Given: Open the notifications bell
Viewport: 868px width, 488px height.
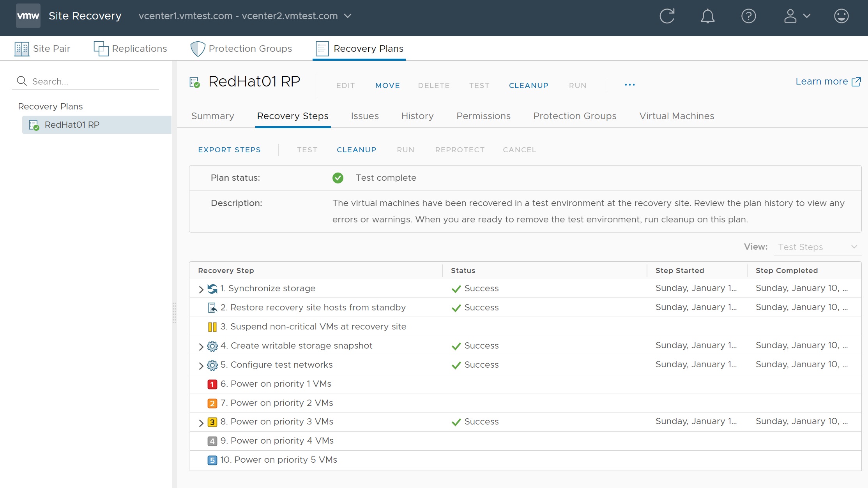Looking at the screenshot, I should click(x=707, y=16).
